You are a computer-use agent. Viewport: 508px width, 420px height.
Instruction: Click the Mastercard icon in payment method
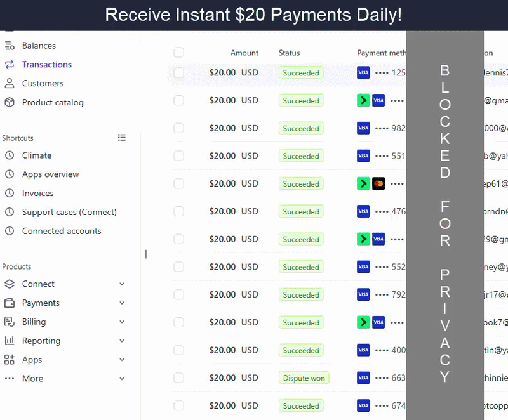[378, 184]
